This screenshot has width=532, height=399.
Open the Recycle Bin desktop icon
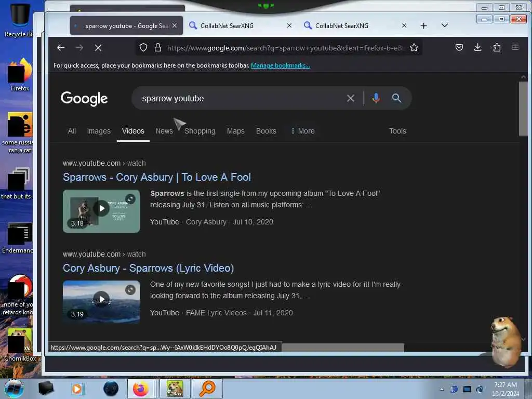(x=19, y=20)
